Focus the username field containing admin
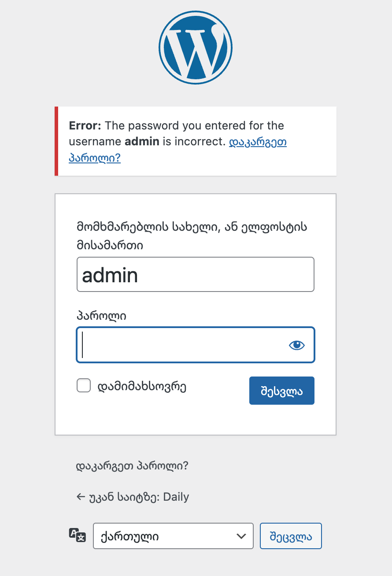The image size is (392, 576). click(195, 275)
